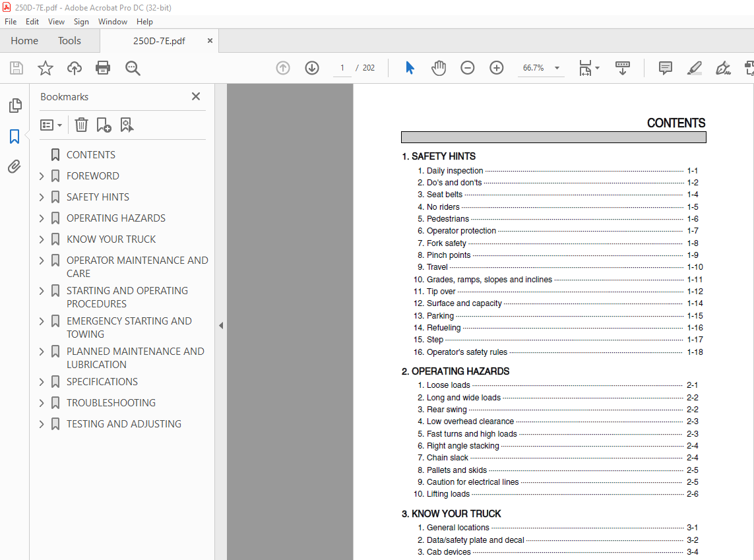Click the Save file icon

(x=16, y=68)
